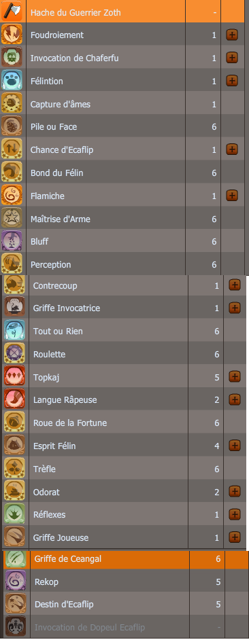Click the Destin d'Ecaflip spell row
This screenshot has width=249, height=644.
click(x=126, y=604)
